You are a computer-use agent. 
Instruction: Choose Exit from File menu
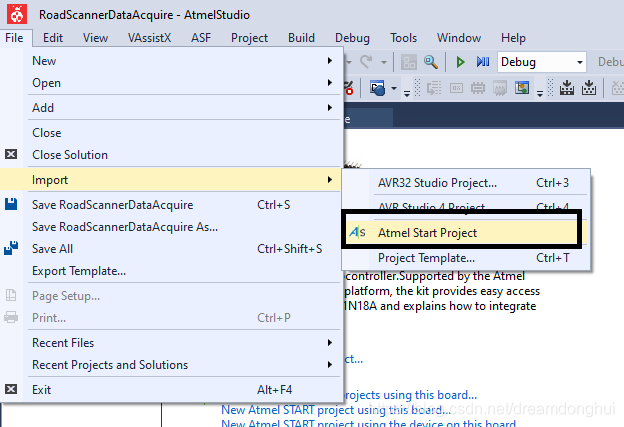pos(171,389)
